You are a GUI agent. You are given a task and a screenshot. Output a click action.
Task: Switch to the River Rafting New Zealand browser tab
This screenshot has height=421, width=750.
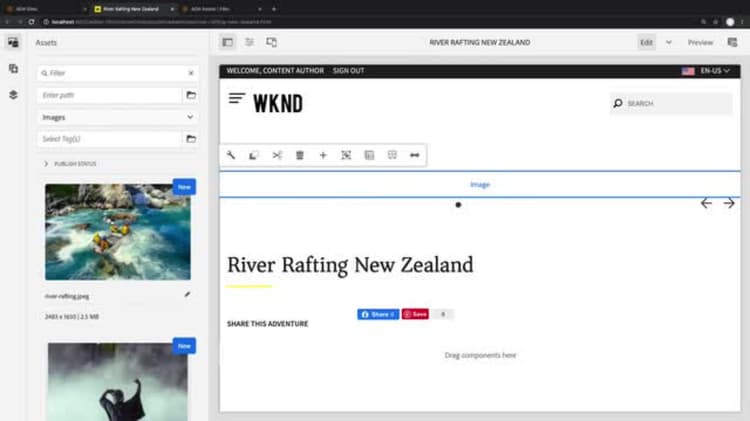[x=132, y=9]
